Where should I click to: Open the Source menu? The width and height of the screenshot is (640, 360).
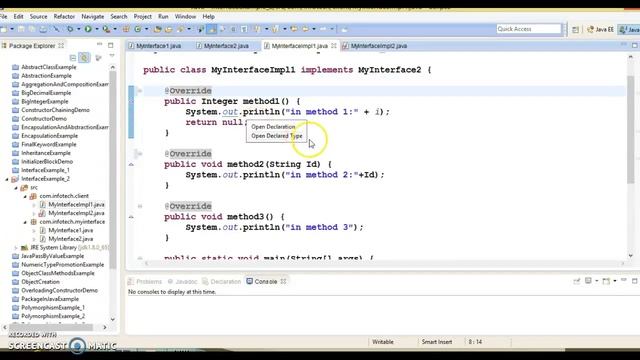38,16
